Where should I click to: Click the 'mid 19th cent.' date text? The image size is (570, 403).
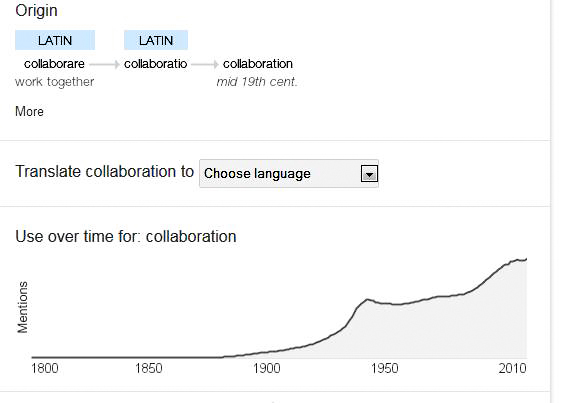click(x=257, y=82)
